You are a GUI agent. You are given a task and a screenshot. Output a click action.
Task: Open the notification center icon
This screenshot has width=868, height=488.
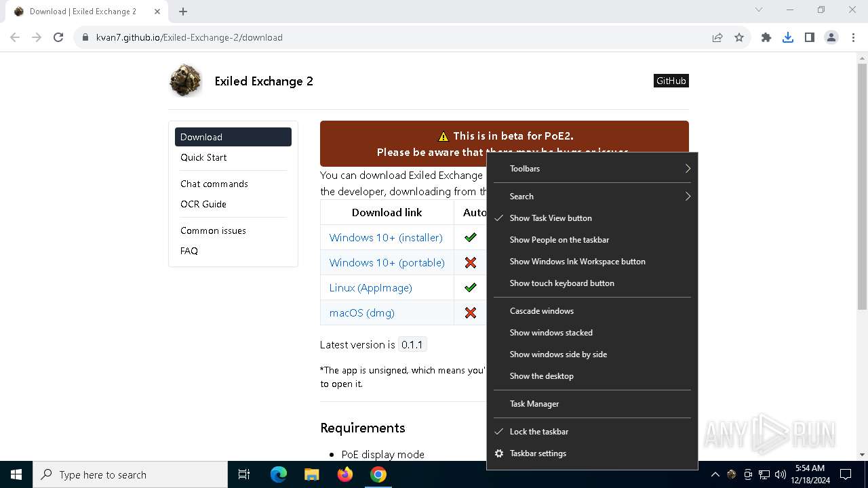point(846,474)
